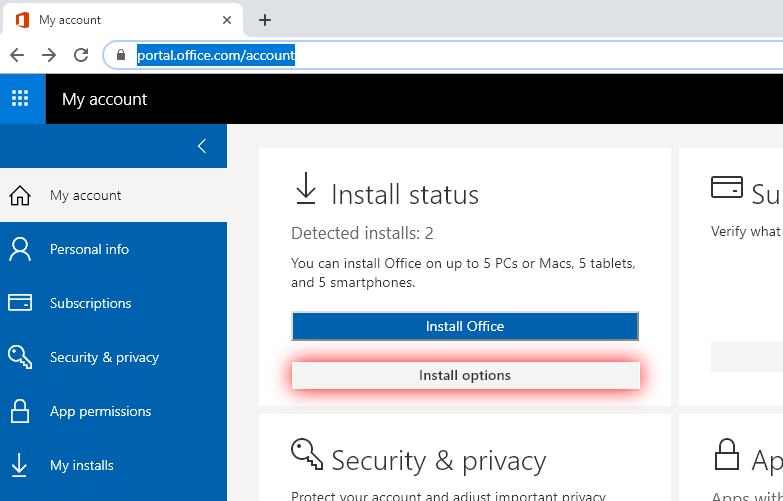Reload the page with the refresh icon
Screen dimensions: 783x501
81,55
